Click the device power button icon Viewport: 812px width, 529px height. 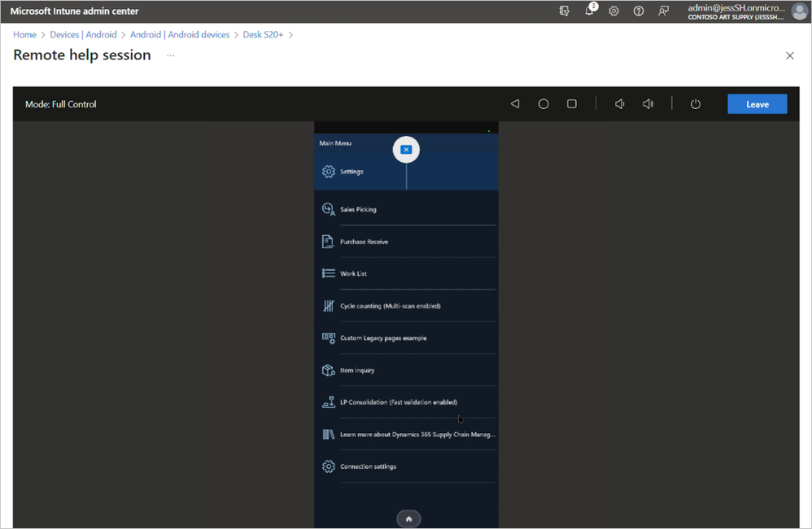[696, 104]
